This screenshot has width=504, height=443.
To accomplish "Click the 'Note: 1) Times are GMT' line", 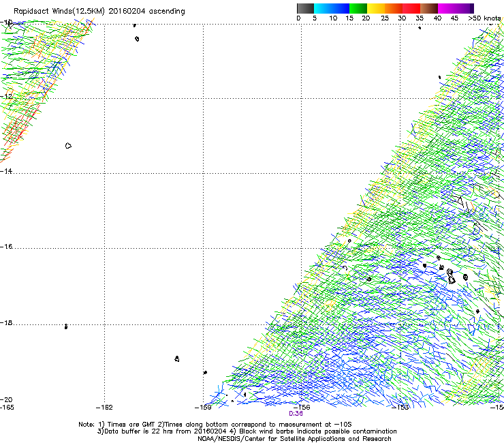I will [215, 425].
